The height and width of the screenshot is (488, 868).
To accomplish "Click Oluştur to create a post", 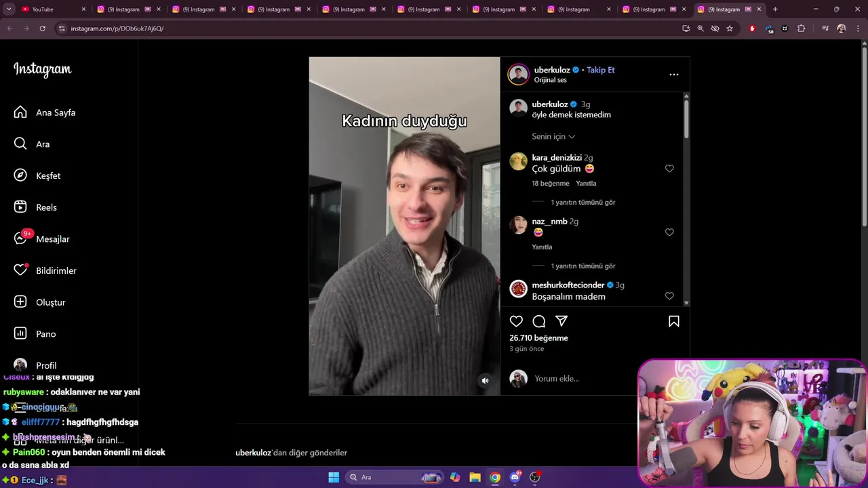I will click(x=39, y=302).
